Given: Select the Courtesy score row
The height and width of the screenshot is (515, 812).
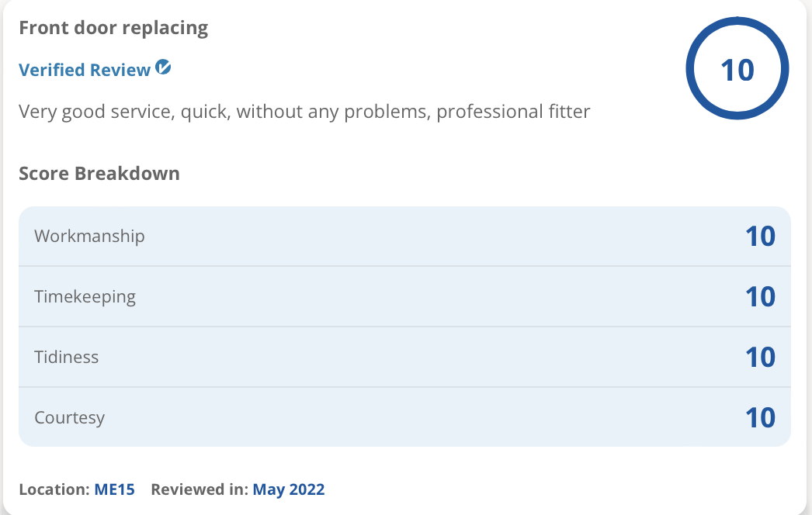Looking at the screenshot, I should point(404,417).
